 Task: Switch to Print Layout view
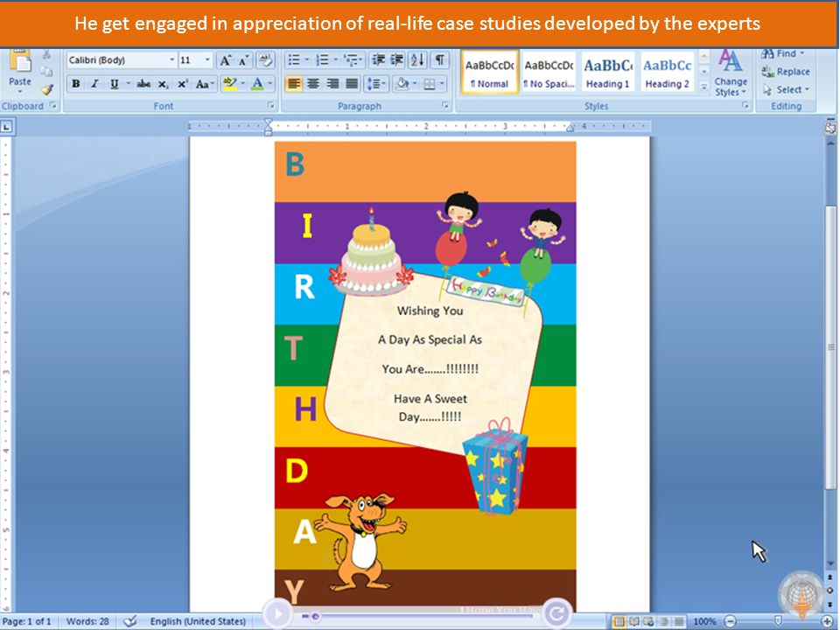(x=619, y=621)
